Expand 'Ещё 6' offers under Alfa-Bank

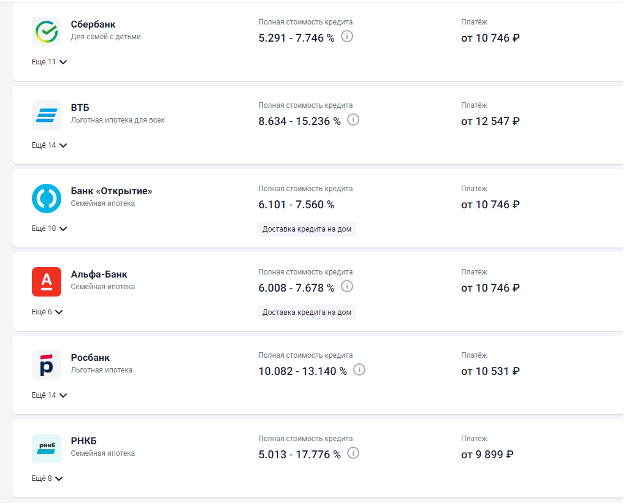pos(47,312)
